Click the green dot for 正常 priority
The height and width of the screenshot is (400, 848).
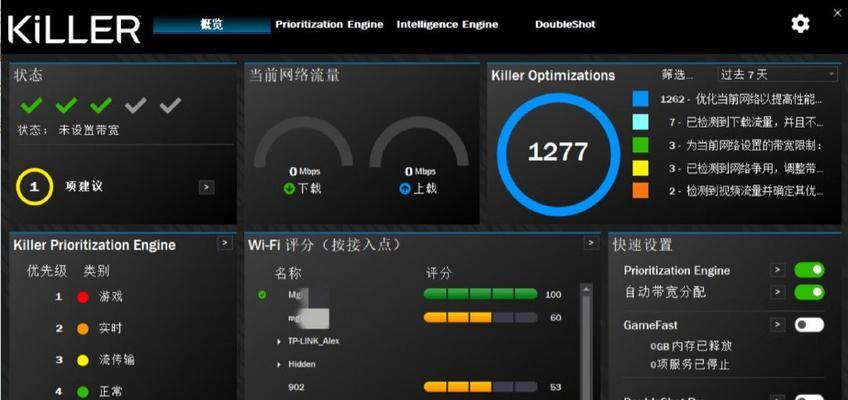pos(83,391)
